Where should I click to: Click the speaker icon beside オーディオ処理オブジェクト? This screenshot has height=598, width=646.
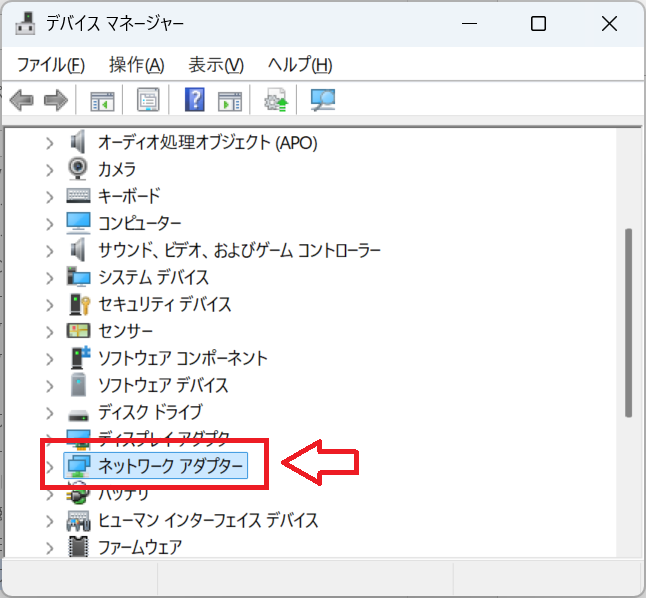[78, 142]
